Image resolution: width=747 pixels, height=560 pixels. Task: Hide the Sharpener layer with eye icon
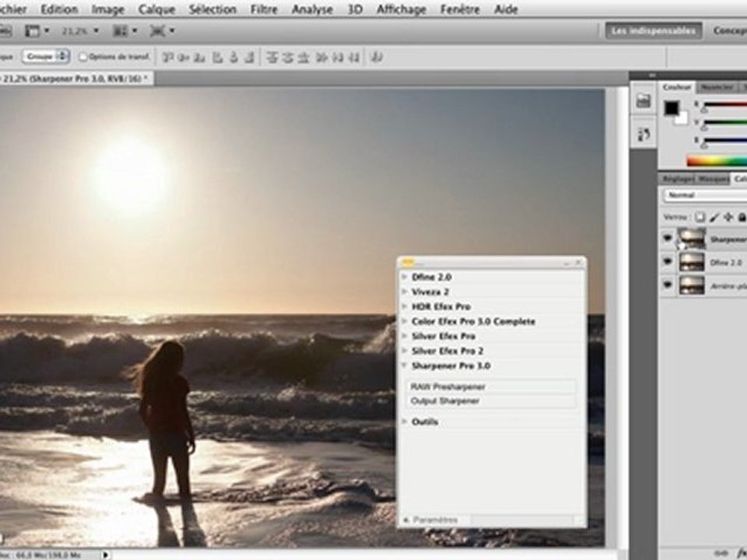click(668, 238)
